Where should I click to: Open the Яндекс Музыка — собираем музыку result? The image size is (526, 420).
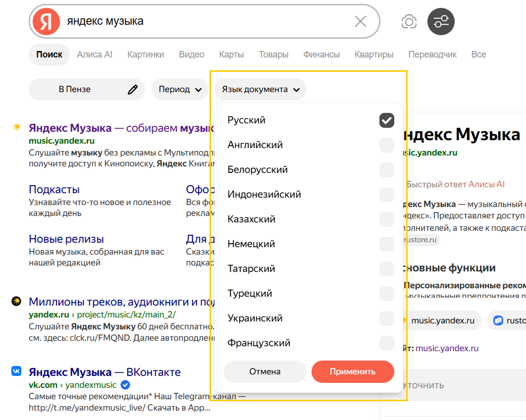(x=121, y=128)
